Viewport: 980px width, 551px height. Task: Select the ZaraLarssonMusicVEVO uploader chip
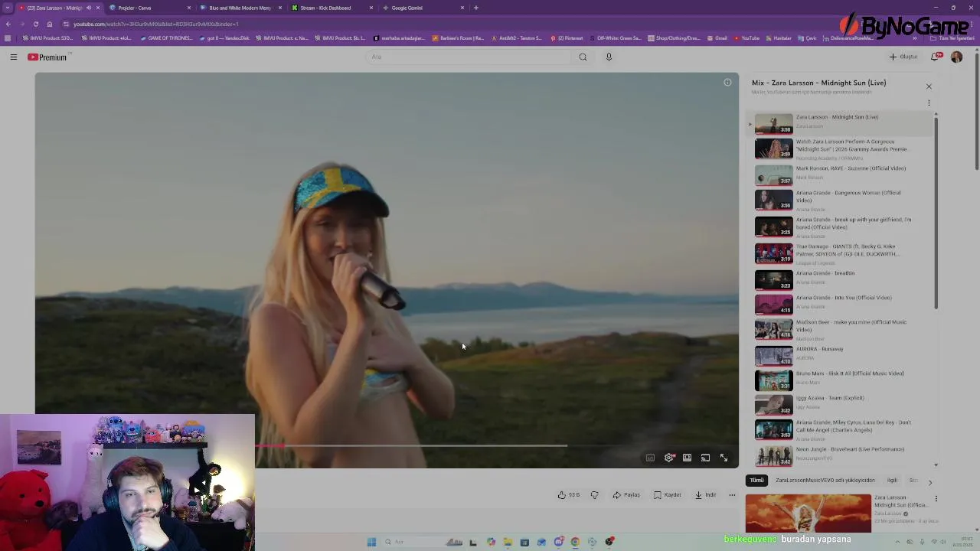(825, 481)
